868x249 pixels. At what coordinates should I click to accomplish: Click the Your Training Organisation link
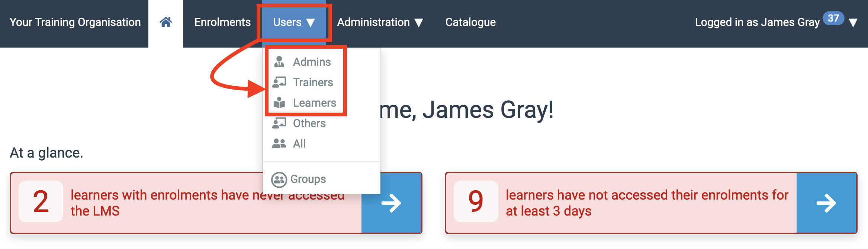[75, 22]
